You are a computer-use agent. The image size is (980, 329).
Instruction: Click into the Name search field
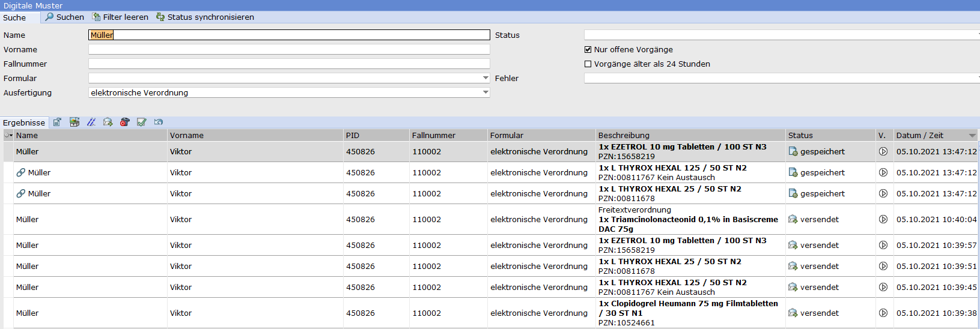[289, 35]
